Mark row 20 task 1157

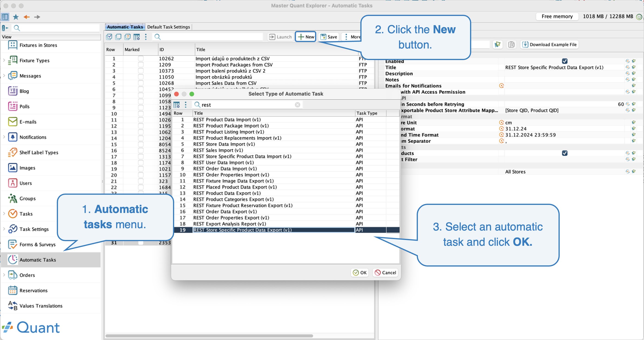click(x=141, y=175)
